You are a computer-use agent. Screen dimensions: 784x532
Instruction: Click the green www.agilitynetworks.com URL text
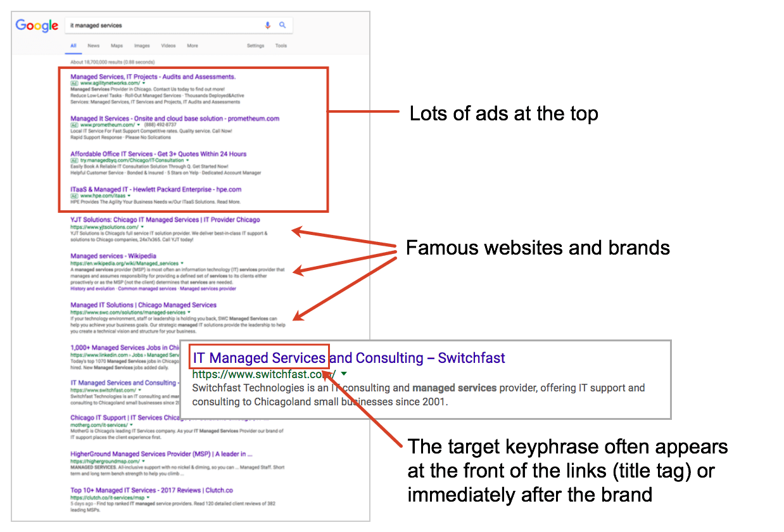click(110, 83)
